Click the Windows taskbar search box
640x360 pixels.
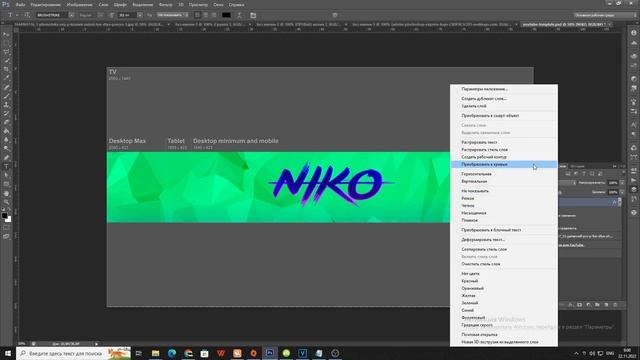pos(73,353)
